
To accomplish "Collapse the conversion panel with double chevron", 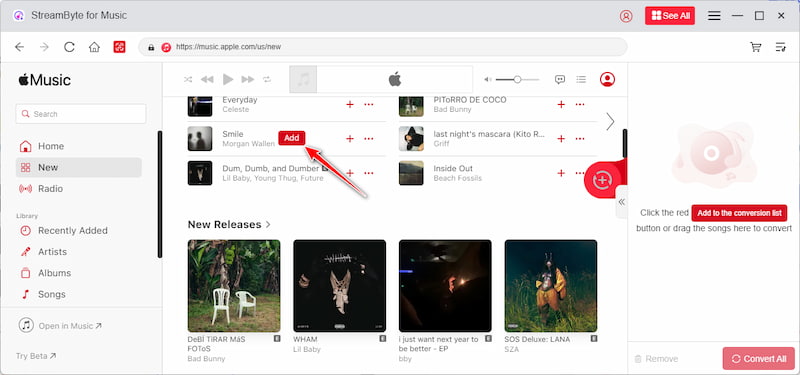I will [x=621, y=202].
